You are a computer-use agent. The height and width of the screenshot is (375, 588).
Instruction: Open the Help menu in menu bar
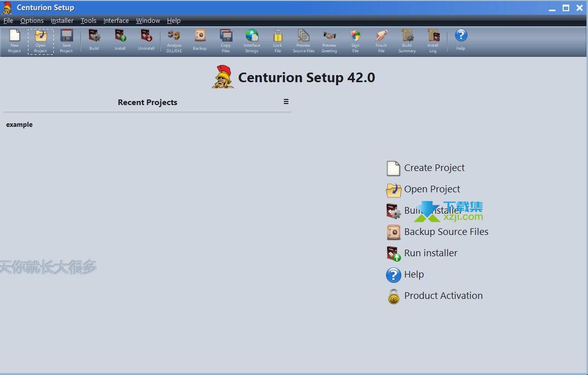(174, 21)
